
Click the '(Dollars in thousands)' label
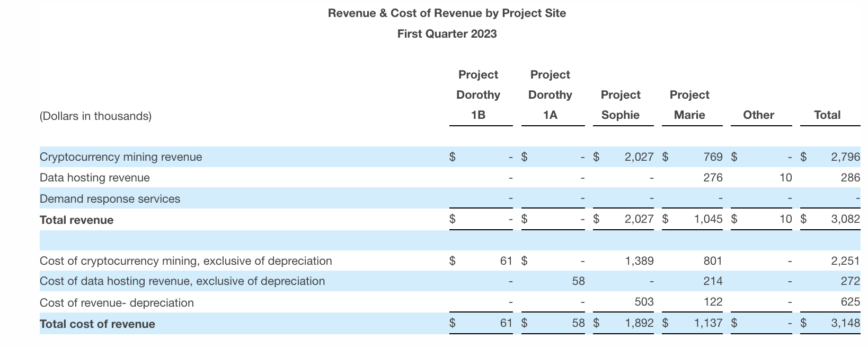[95, 116]
